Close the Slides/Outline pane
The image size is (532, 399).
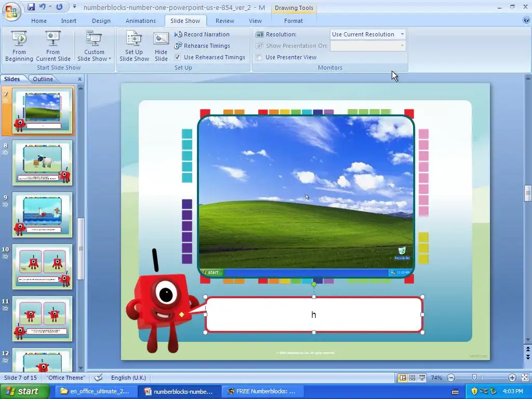coord(79,79)
